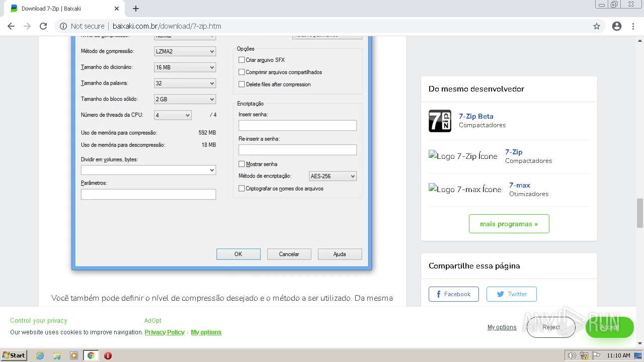Click the Parâmetros text field
The width and height of the screenshot is (644, 362).
click(148, 194)
